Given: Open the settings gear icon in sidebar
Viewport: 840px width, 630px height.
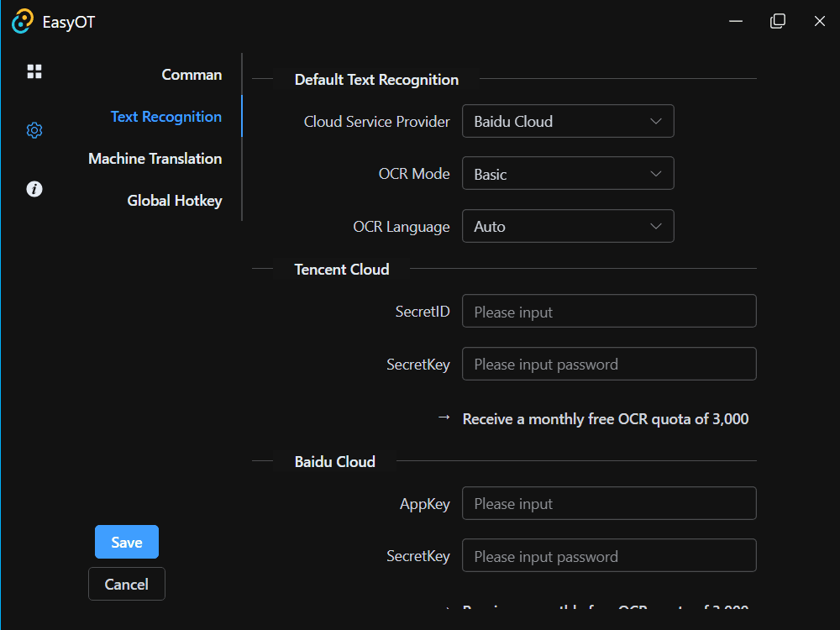Looking at the screenshot, I should coord(34,130).
